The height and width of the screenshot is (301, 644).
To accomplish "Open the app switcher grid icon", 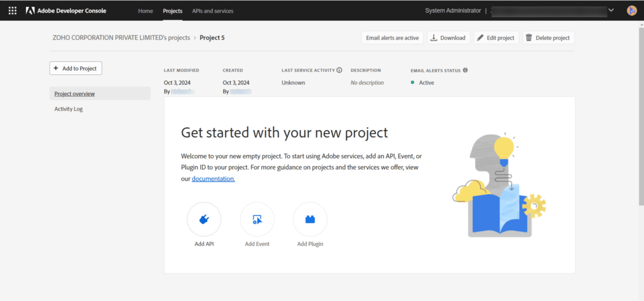I will click(x=12, y=10).
